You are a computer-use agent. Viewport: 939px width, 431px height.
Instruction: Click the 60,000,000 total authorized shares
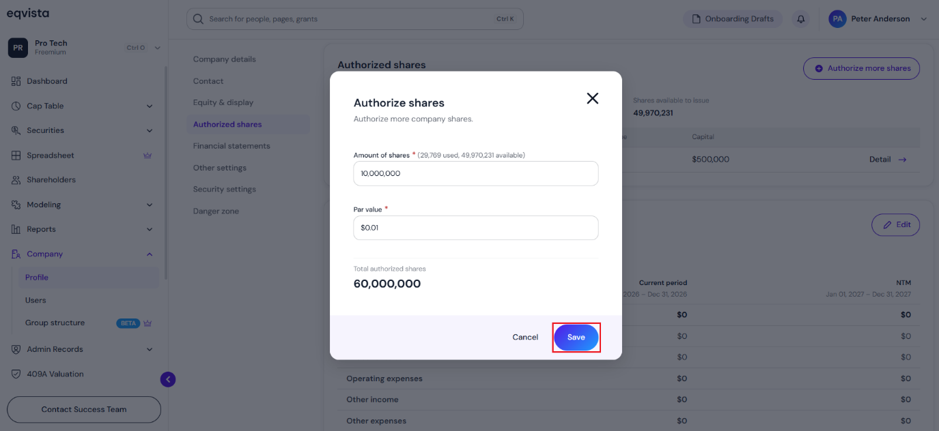click(x=387, y=284)
